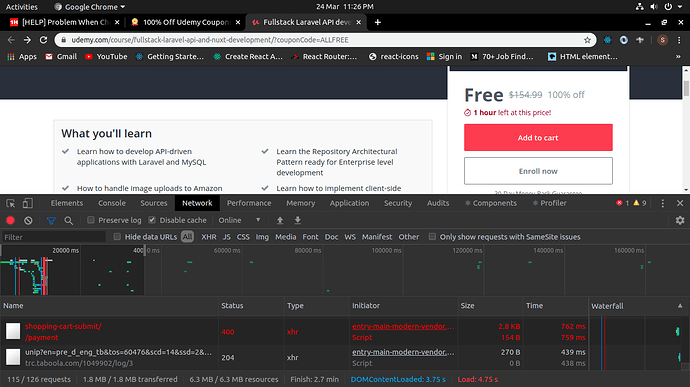Screen dimensions: 690x387
Task: Click the network Filter input field
Action: 54,237
